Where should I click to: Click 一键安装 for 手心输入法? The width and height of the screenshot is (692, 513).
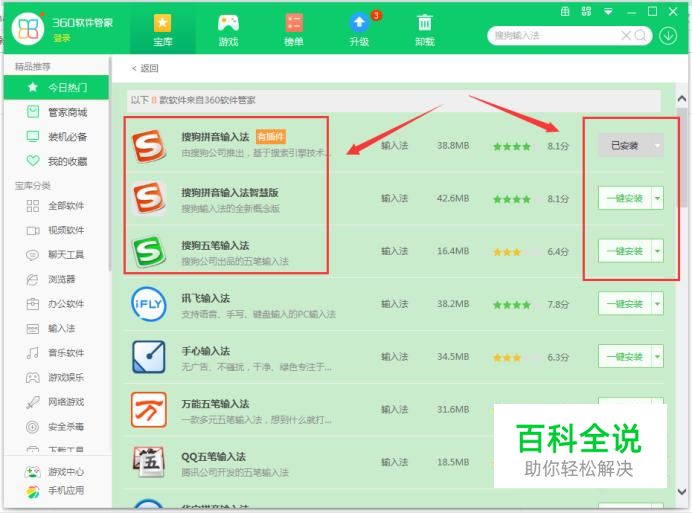(x=624, y=357)
